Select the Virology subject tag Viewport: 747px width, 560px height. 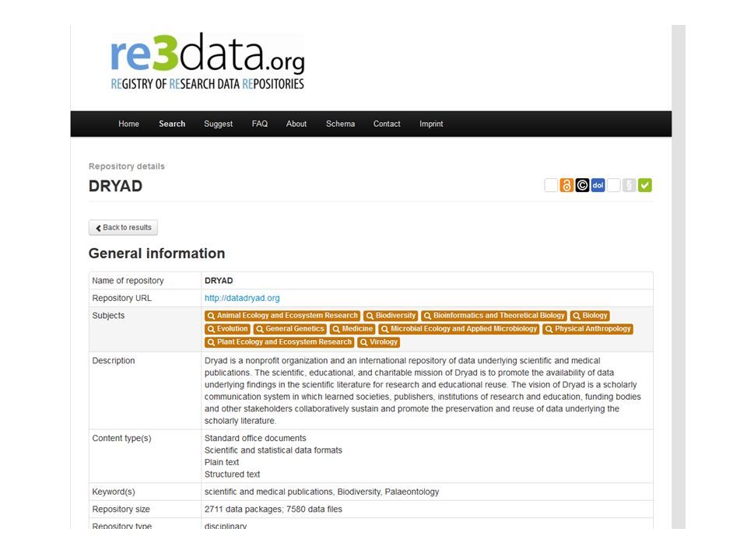(x=379, y=342)
